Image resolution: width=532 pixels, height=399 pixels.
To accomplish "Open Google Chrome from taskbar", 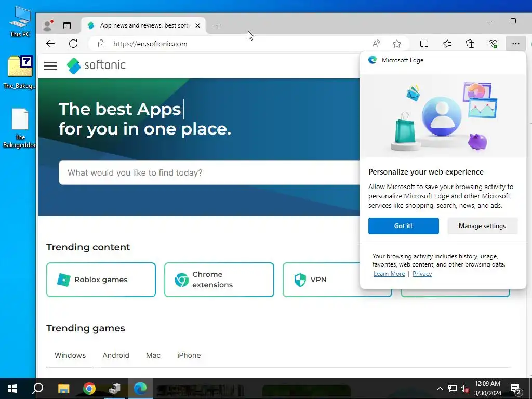I will pyautogui.click(x=89, y=389).
